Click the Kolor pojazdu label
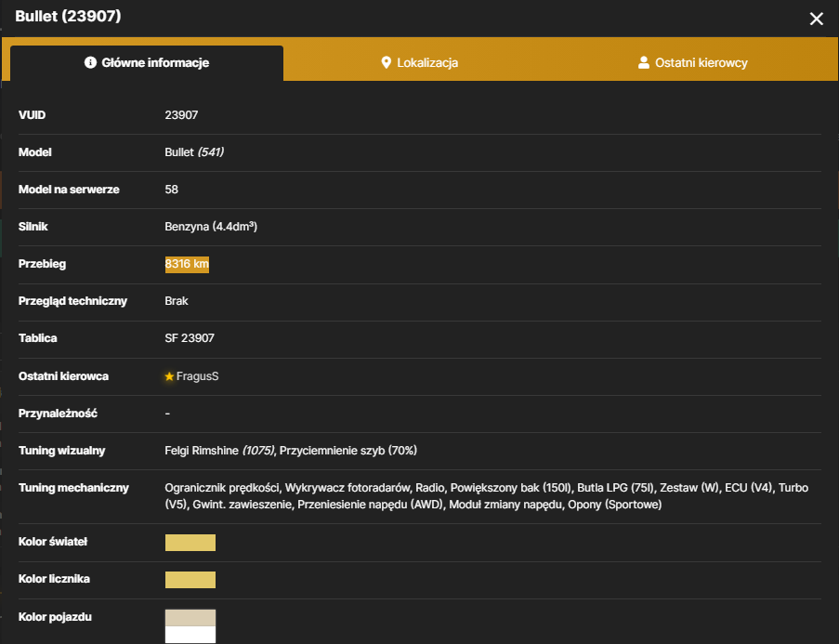This screenshot has height=644, width=839. (55, 617)
